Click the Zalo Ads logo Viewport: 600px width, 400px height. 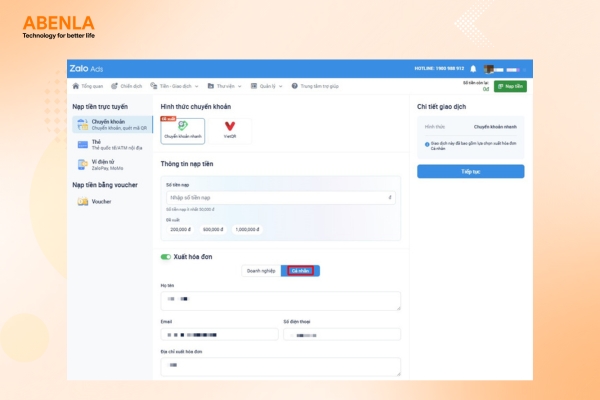point(86,69)
